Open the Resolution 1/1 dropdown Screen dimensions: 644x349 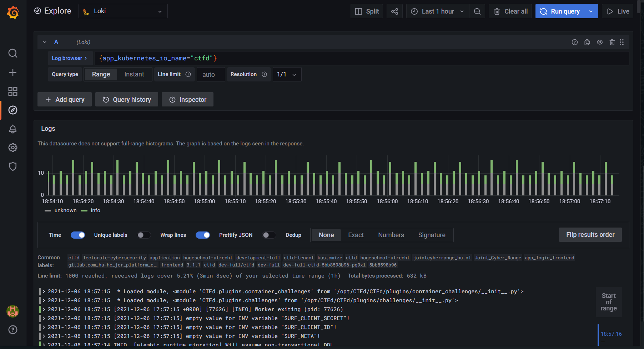tap(287, 74)
